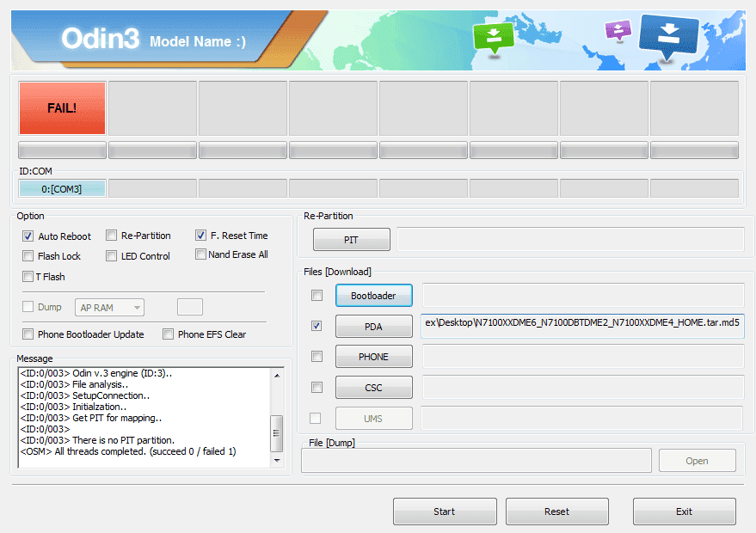Enable the Flash Lock checkbox

pyautogui.click(x=28, y=256)
